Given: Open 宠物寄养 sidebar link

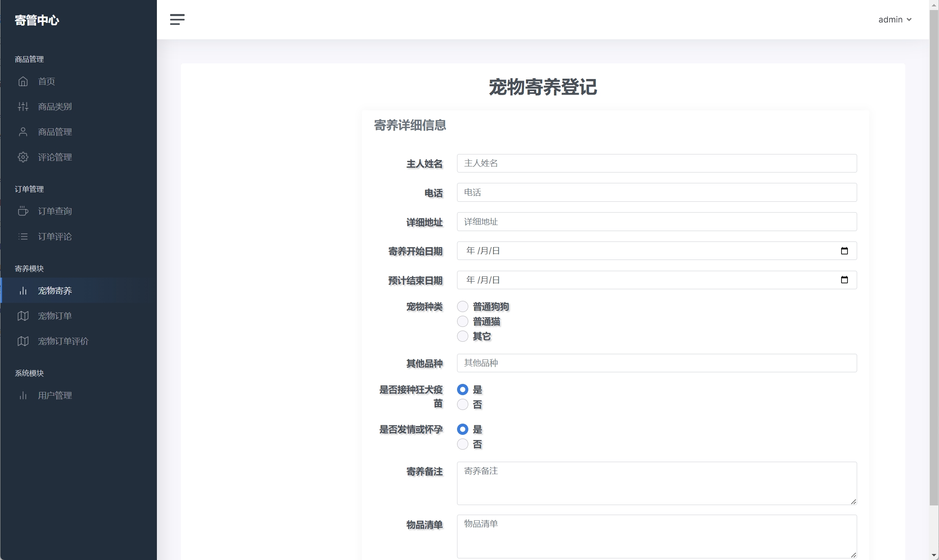Looking at the screenshot, I should (55, 291).
